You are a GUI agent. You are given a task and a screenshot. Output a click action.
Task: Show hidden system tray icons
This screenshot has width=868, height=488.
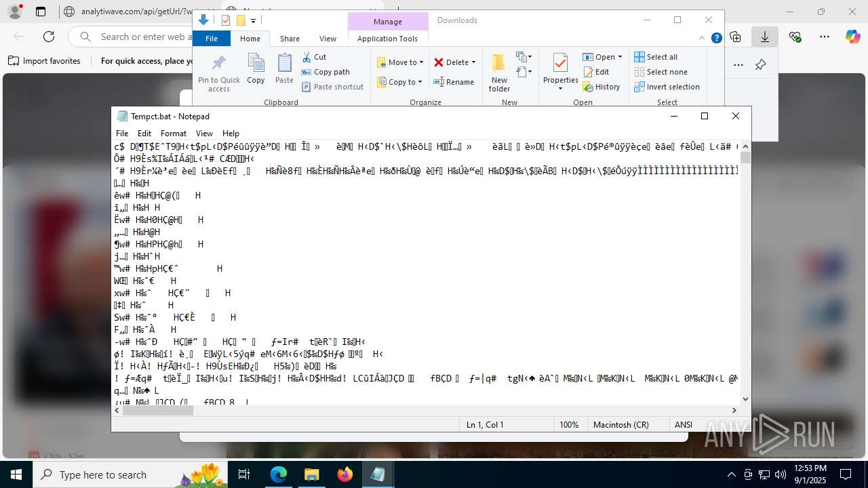coord(731,474)
